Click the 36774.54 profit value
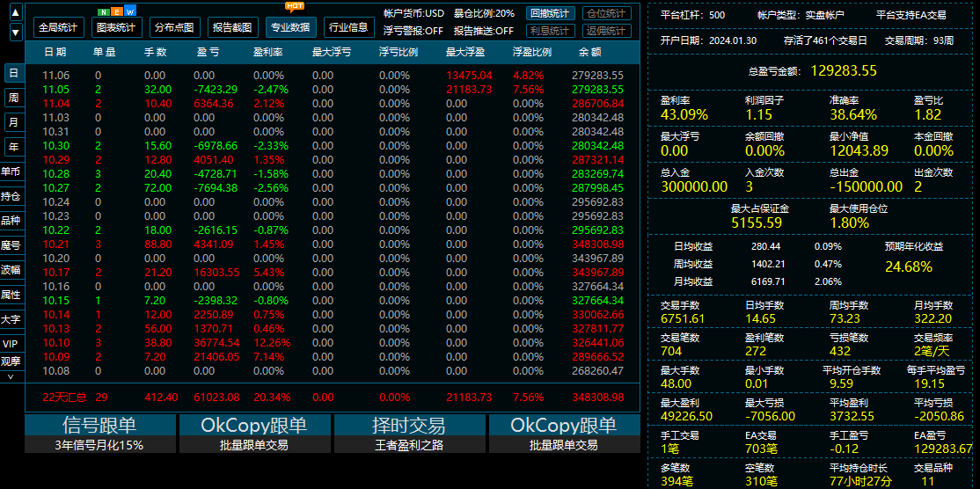 (216, 342)
